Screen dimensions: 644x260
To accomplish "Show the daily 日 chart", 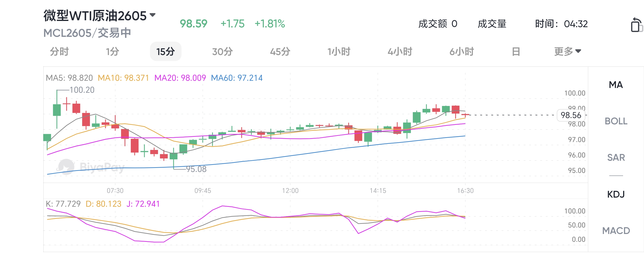I will click(516, 51).
